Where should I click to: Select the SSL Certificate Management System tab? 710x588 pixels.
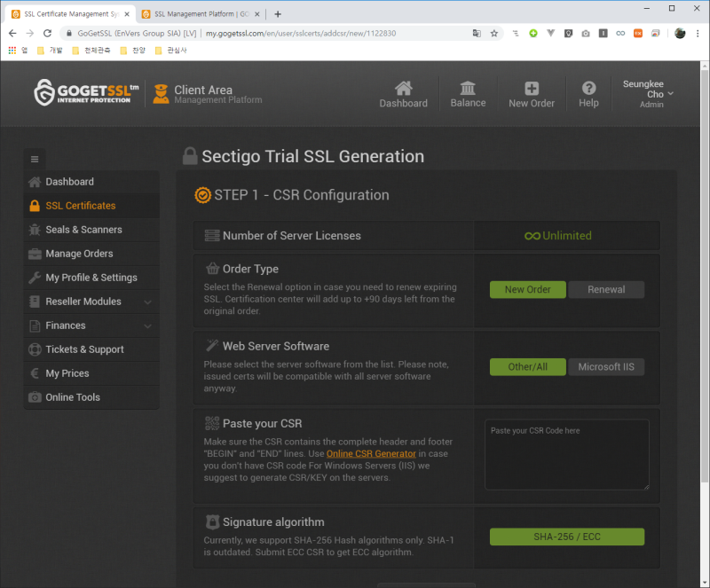click(71, 14)
